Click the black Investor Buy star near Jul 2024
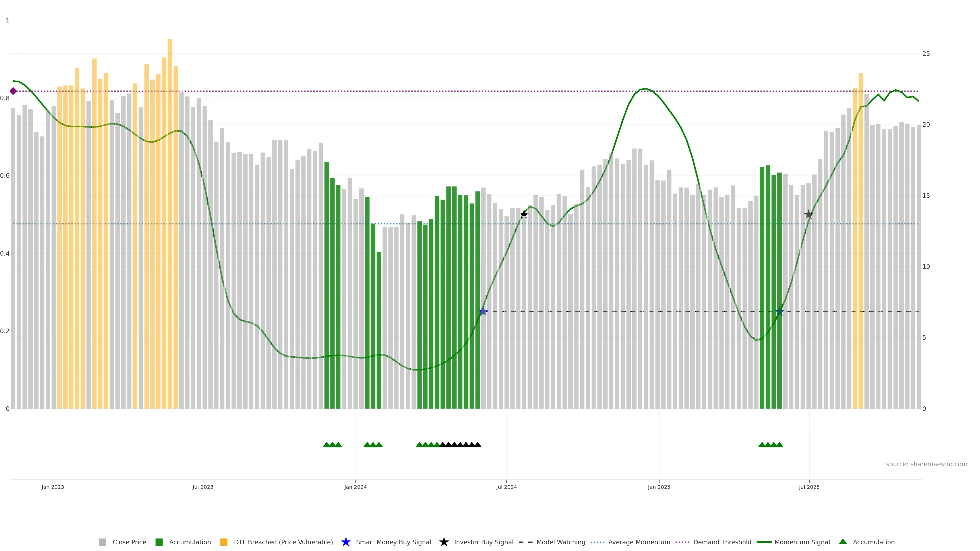 pos(524,214)
